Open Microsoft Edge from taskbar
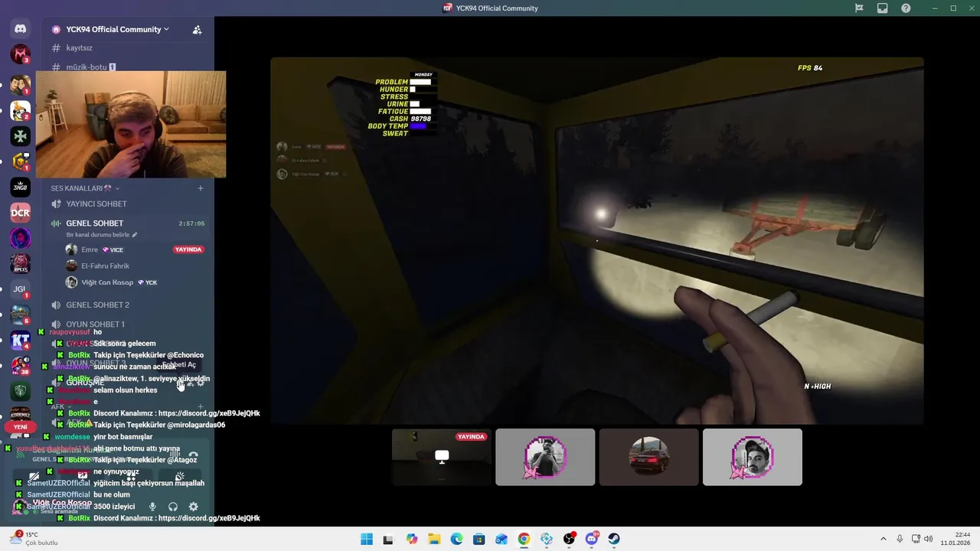Image resolution: width=980 pixels, height=551 pixels. [x=456, y=539]
